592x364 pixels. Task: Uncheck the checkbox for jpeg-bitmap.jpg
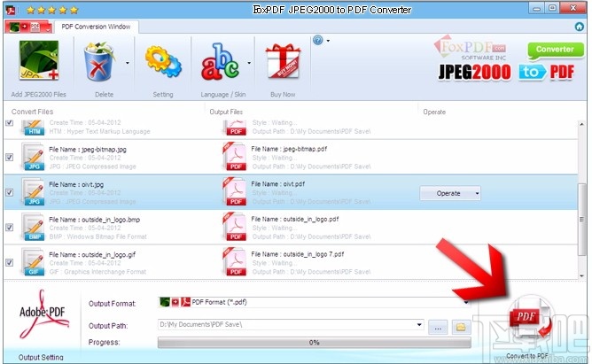coord(10,157)
